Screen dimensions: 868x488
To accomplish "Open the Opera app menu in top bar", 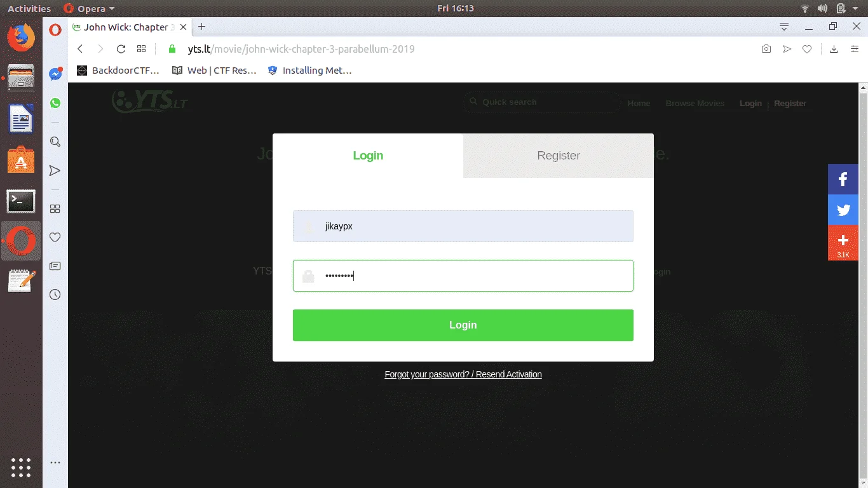I will pos(90,9).
